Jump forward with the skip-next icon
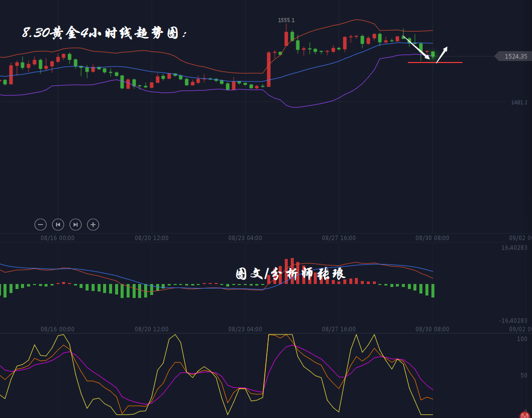 coord(76,224)
